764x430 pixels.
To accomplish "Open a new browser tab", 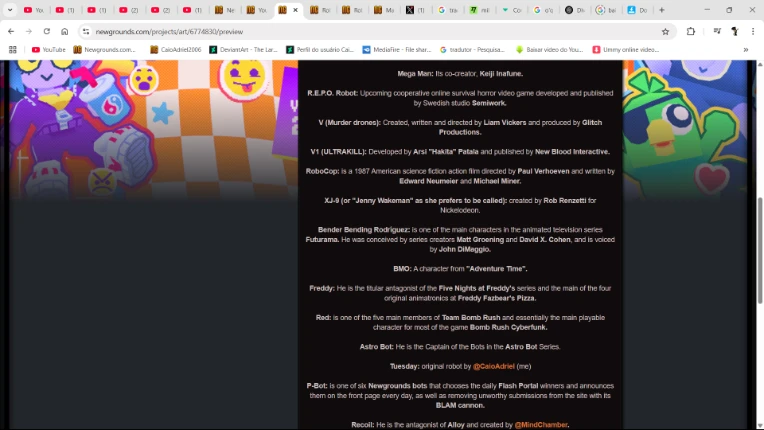I will click(x=662, y=10).
